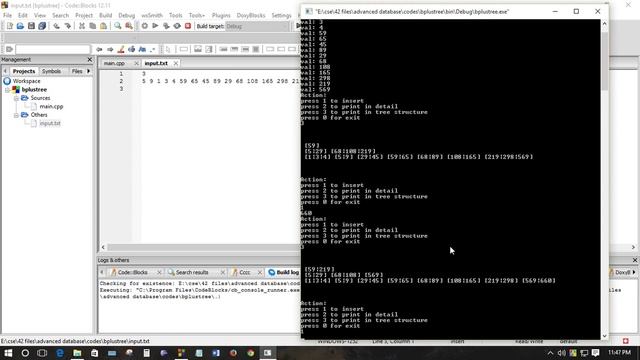Open the Plugins menu
640x360 pixels.
click(221, 15)
